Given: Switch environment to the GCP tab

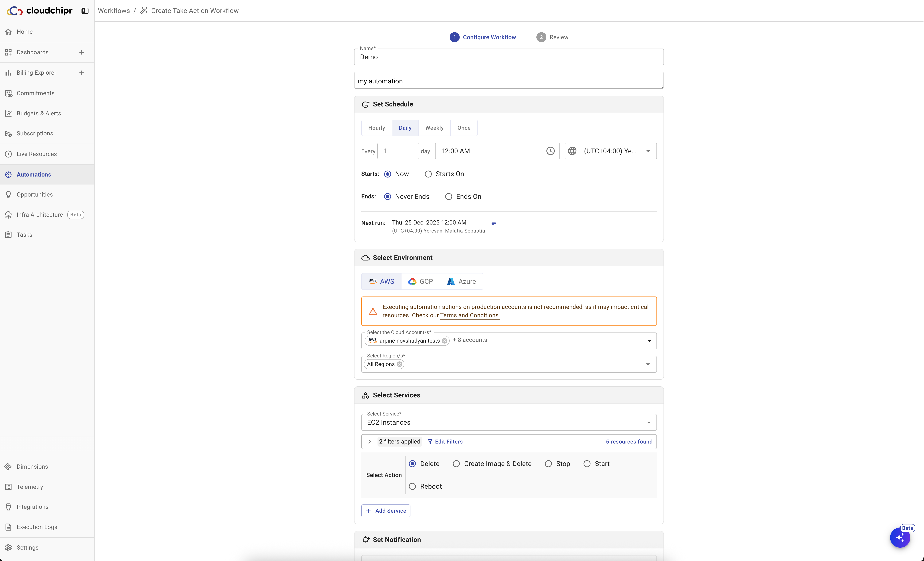Looking at the screenshot, I should pos(420,281).
